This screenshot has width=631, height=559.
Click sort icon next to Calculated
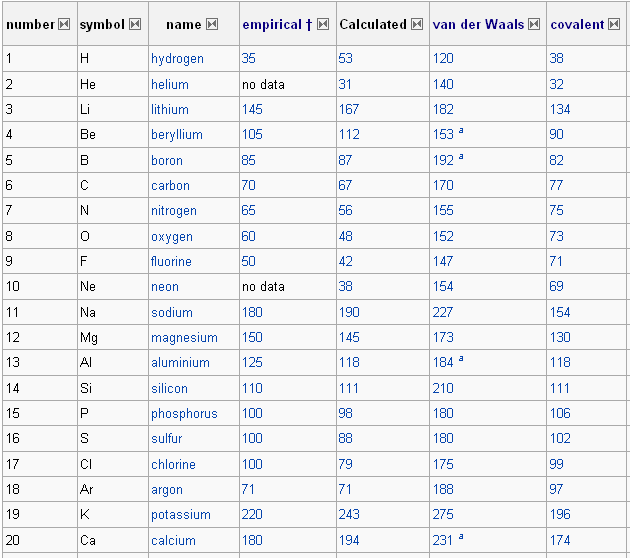tap(416, 24)
